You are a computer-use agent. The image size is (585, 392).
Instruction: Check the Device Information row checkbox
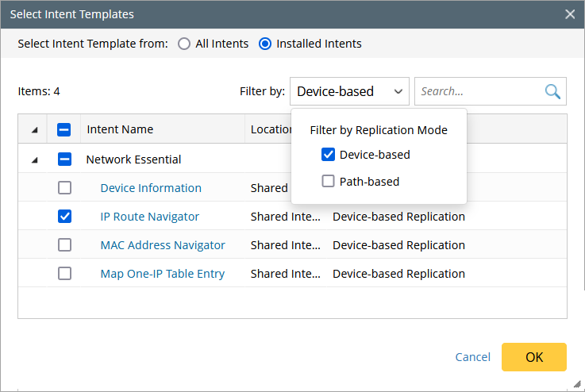click(65, 188)
